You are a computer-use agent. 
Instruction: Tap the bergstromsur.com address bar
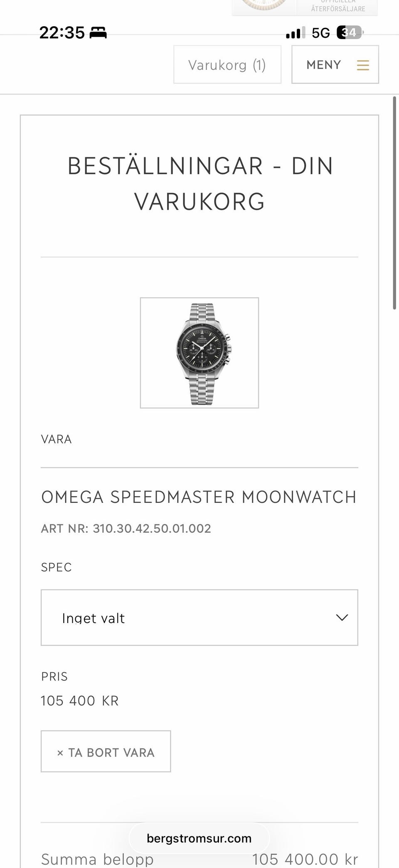pos(199,838)
